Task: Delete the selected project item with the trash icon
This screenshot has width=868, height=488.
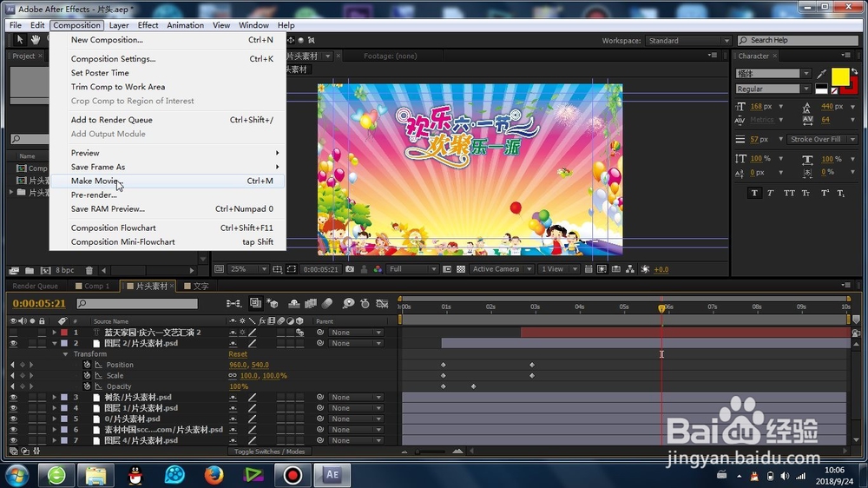Action: click(89, 270)
